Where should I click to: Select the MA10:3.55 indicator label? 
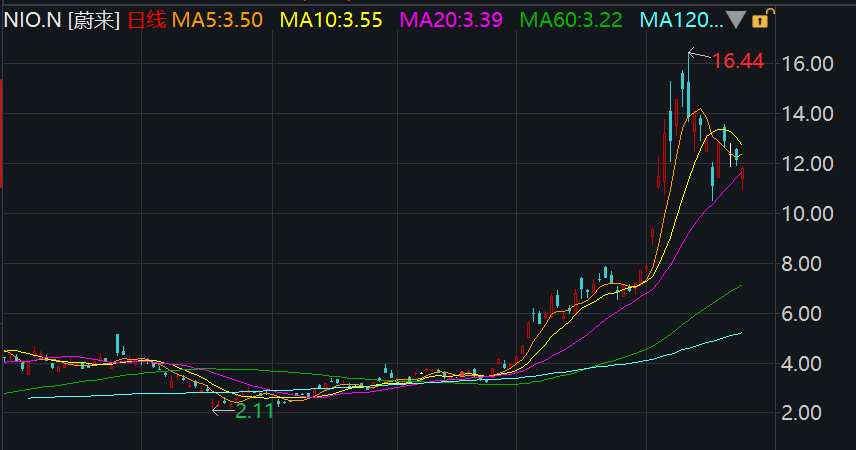coord(331,20)
